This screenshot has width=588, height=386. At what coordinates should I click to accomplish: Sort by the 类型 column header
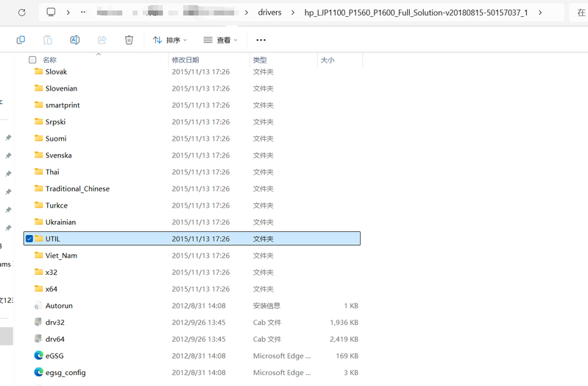(260, 60)
